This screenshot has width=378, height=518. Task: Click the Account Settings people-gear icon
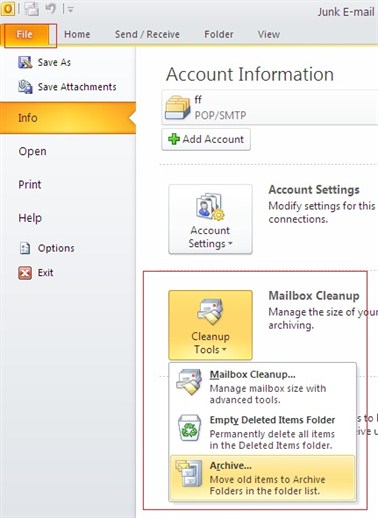pyautogui.click(x=210, y=206)
